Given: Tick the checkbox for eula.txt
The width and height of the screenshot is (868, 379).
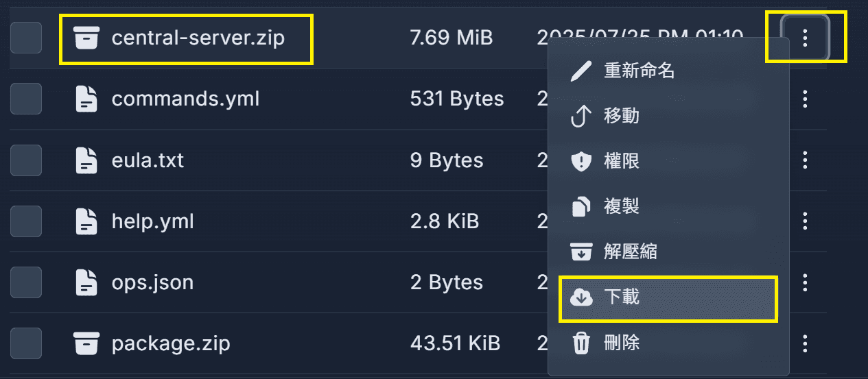Looking at the screenshot, I should click(x=26, y=160).
